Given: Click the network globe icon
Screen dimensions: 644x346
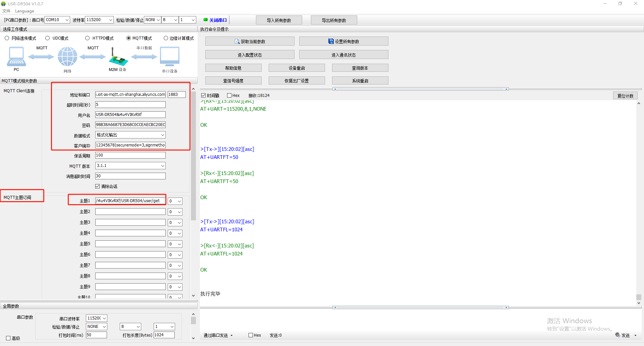Looking at the screenshot, I should [67, 56].
